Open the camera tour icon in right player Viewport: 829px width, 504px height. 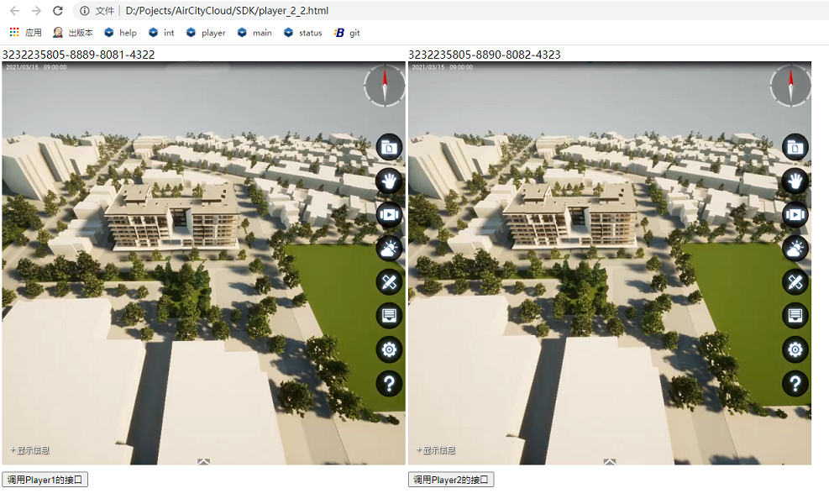pos(795,215)
